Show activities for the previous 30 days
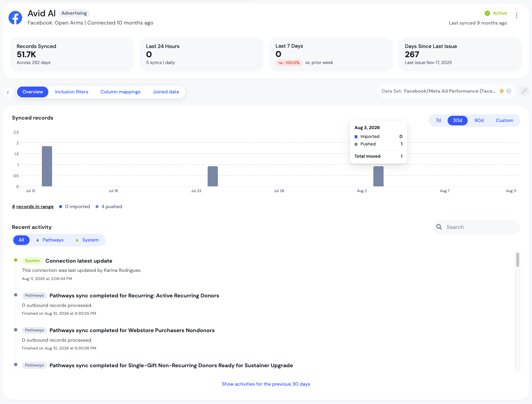The image size is (532, 404). [266, 384]
